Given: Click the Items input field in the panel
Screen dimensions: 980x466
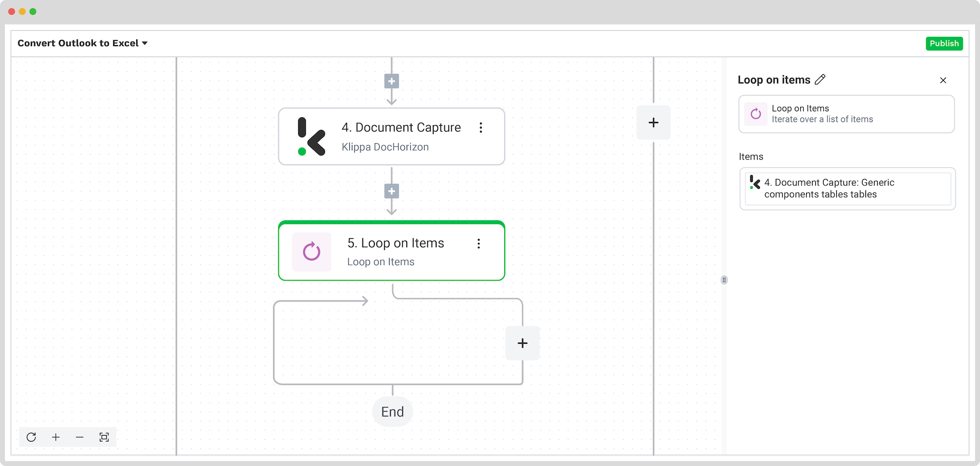Looking at the screenshot, I should pyautogui.click(x=847, y=189).
